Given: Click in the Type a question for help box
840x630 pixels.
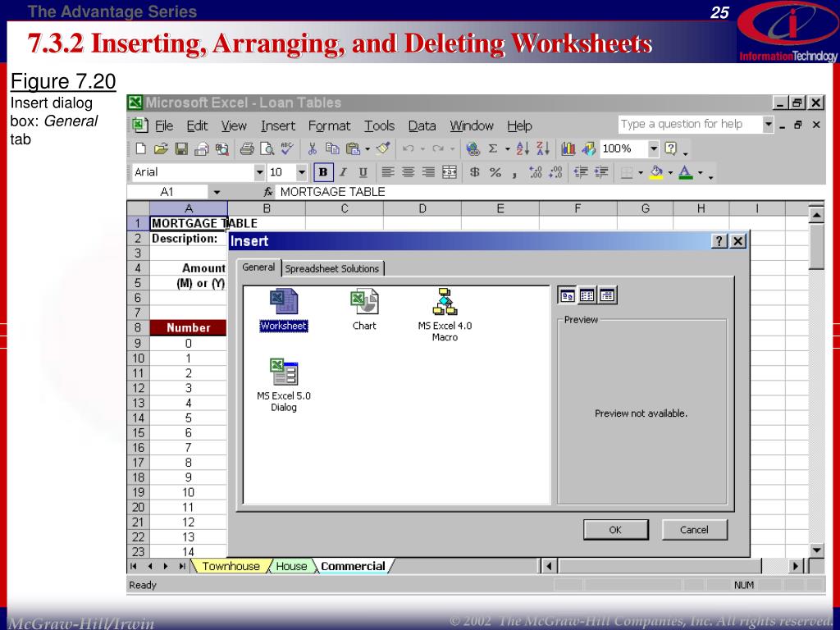Looking at the screenshot, I should [x=690, y=125].
